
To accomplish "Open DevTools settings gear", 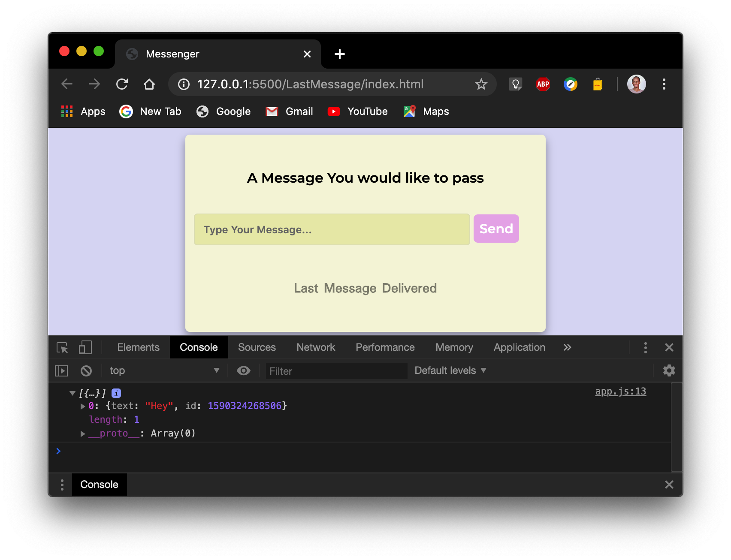I will [x=669, y=370].
